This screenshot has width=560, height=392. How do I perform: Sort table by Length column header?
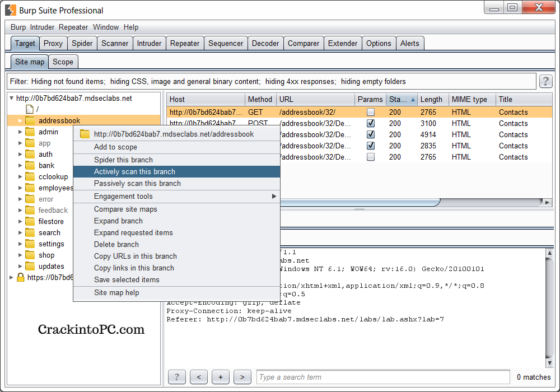433,99
